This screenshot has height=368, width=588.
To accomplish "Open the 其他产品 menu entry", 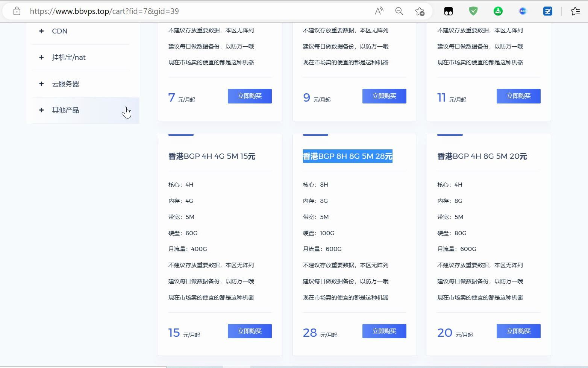I will (x=65, y=110).
